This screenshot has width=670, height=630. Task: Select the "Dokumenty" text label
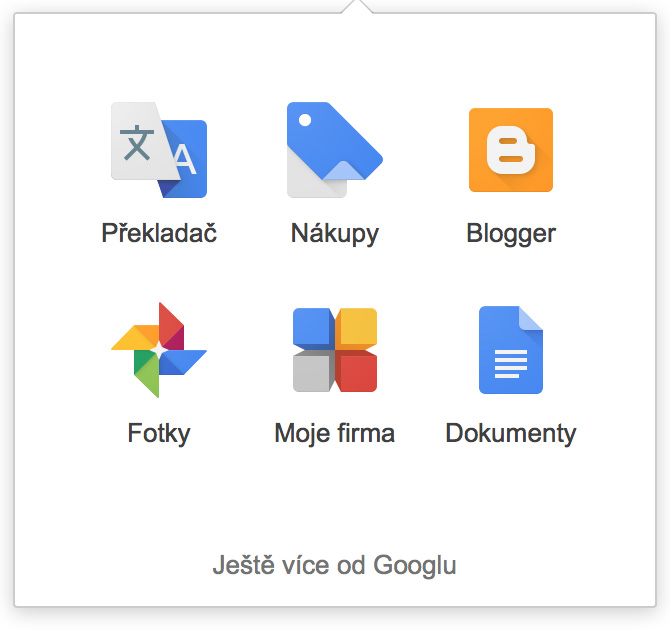(x=510, y=434)
